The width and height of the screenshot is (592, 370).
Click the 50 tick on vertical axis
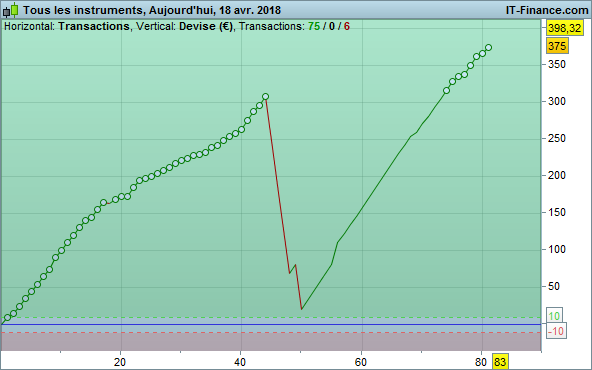(554, 287)
